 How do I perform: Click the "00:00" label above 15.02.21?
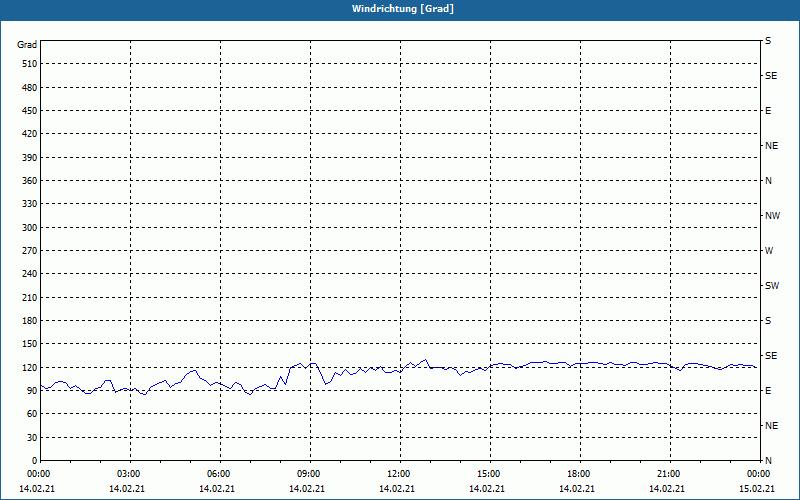pyautogui.click(x=759, y=474)
